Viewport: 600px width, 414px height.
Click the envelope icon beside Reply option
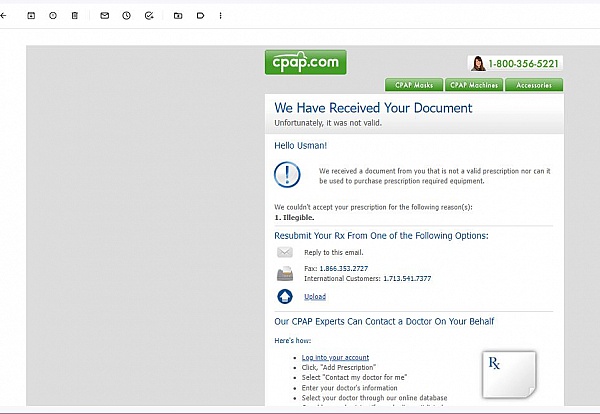pyautogui.click(x=285, y=252)
